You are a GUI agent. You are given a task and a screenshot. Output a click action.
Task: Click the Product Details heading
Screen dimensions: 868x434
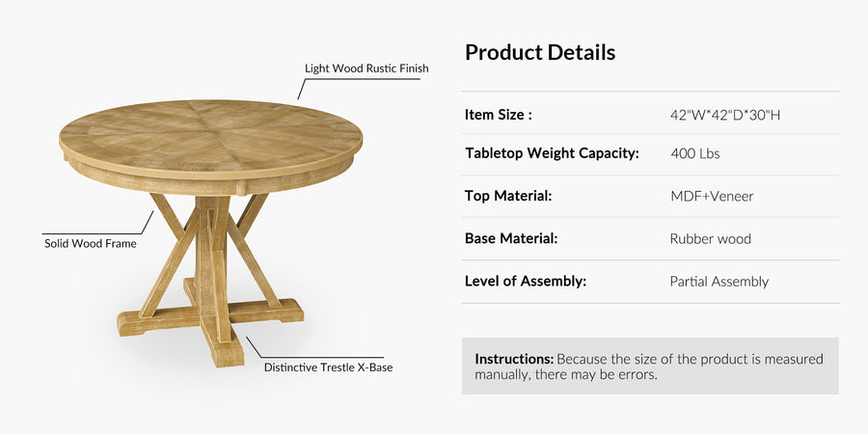pyautogui.click(x=540, y=53)
